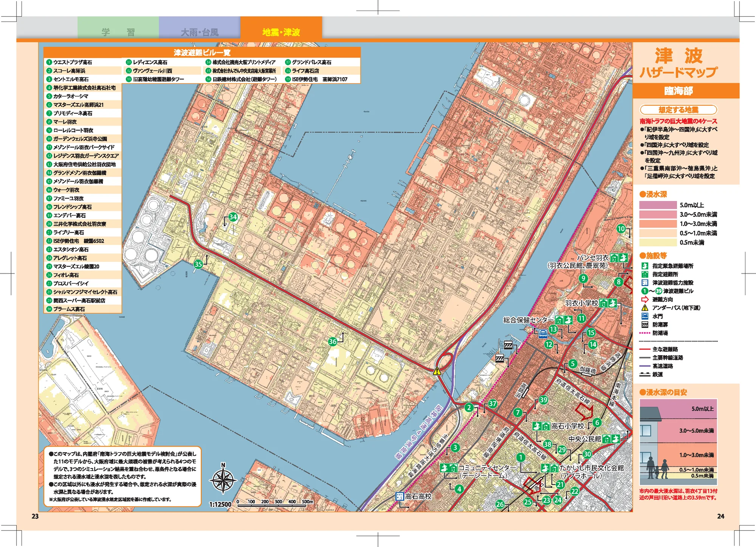The width and height of the screenshot is (756, 547).
Task: Click the たかいし市民文化会館 map label
Action: pyautogui.click(x=592, y=468)
